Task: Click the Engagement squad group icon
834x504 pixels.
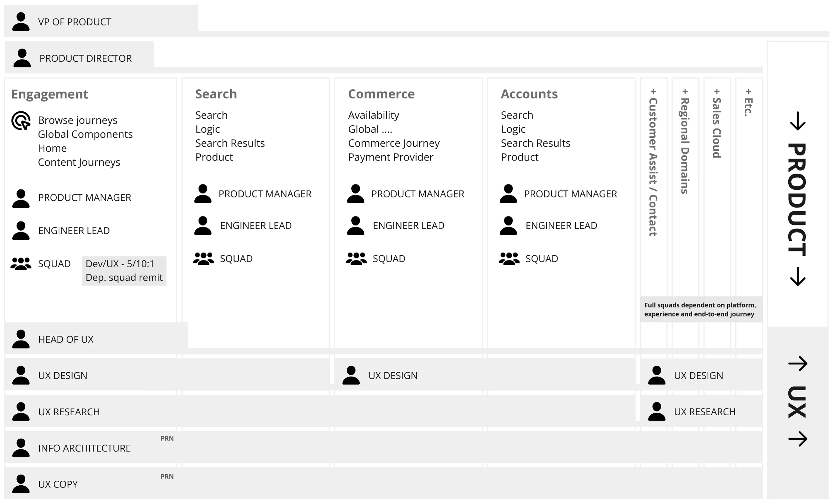Action: [21, 264]
